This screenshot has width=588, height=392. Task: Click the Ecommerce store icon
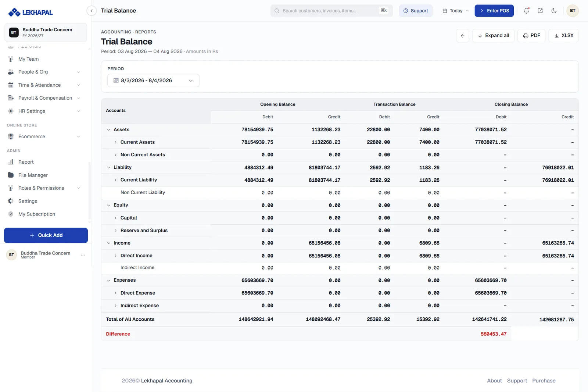click(x=11, y=136)
